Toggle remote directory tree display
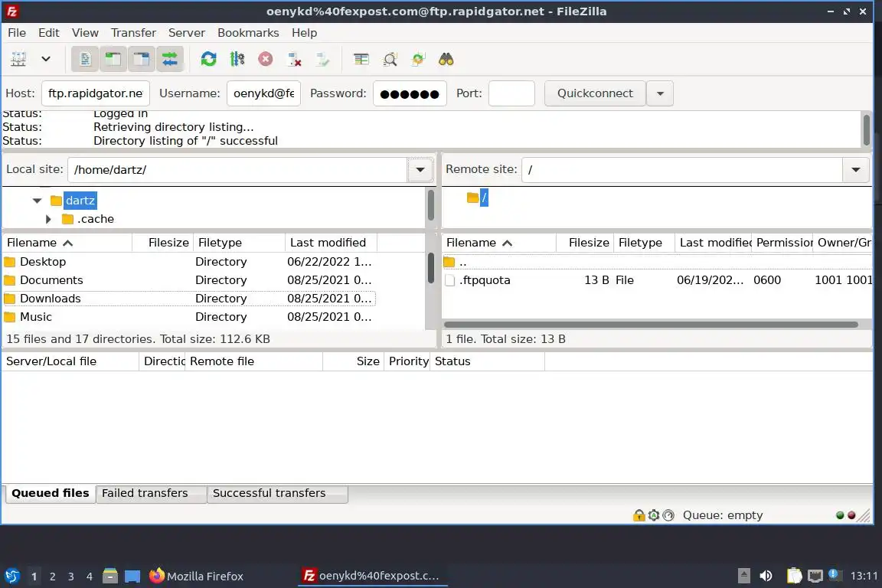882x588 pixels. [141, 59]
